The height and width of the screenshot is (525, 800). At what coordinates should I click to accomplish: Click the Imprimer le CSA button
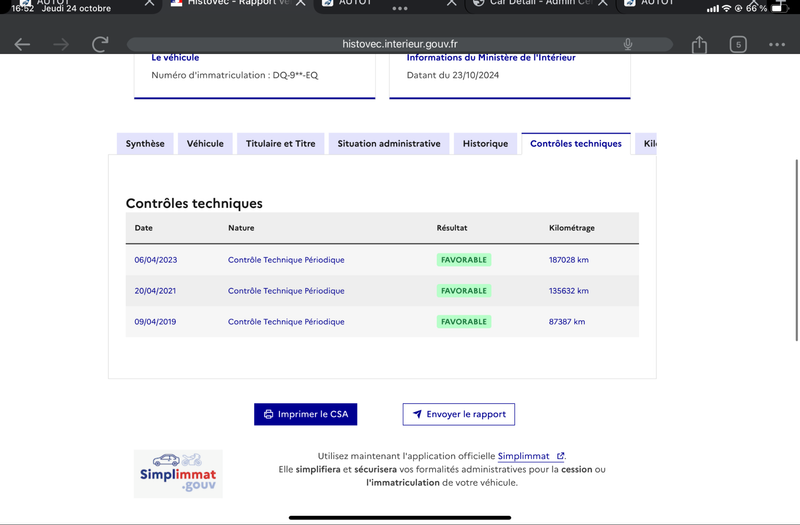pos(306,414)
